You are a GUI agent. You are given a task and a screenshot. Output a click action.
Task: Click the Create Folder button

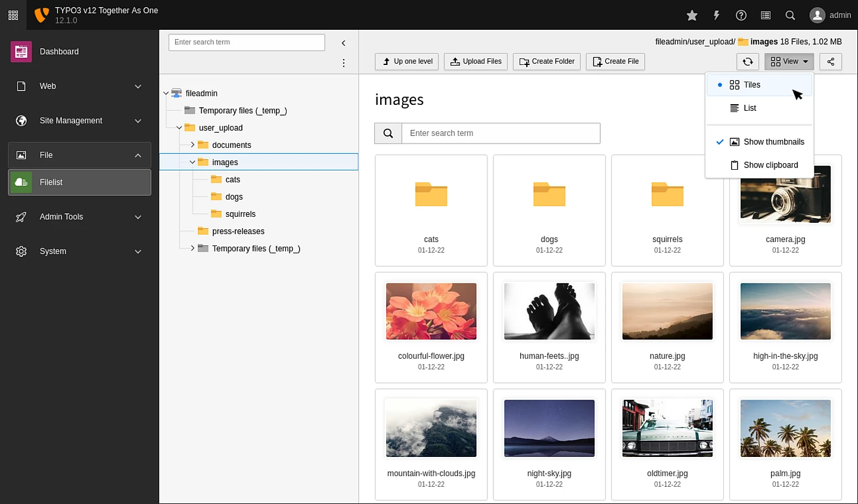coord(546,61)
